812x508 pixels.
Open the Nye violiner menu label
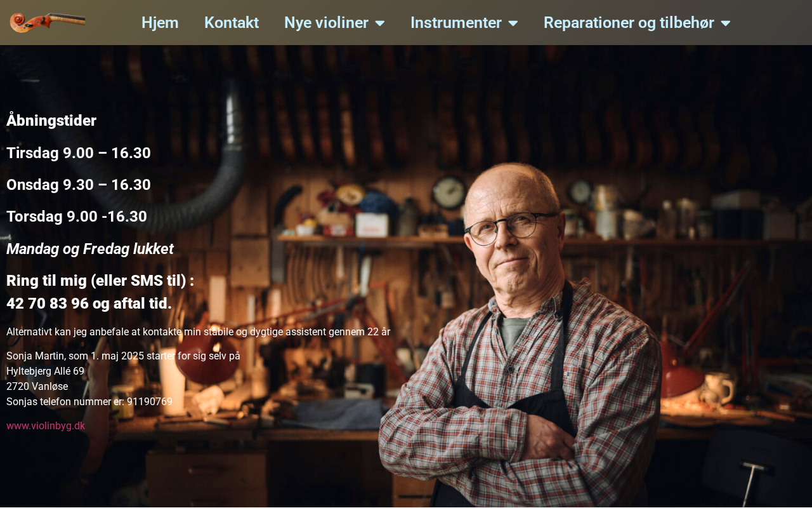(x=326, y=22)
